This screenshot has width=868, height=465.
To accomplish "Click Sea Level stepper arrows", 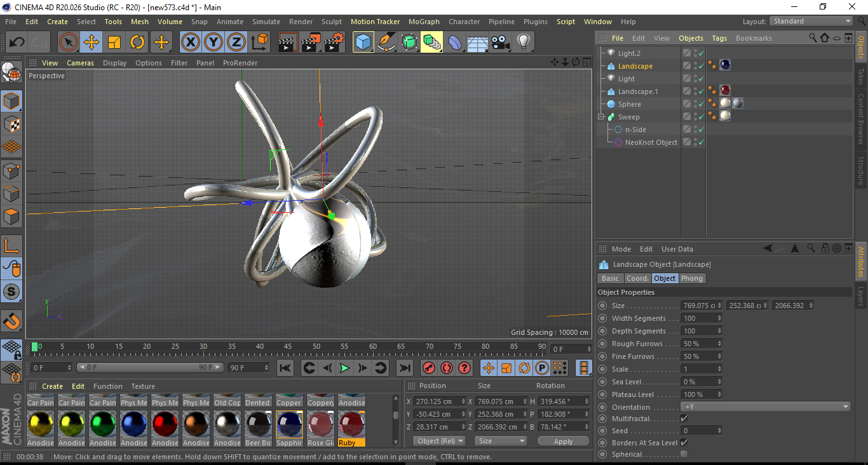I will pos(719,382).
